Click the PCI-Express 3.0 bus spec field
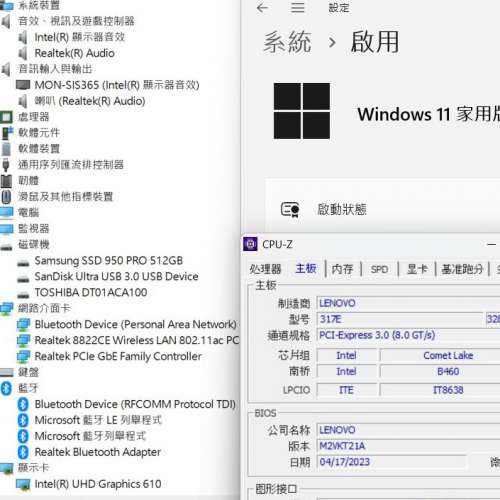The width and height of the screenshot is (500, 500). [408, 335]
